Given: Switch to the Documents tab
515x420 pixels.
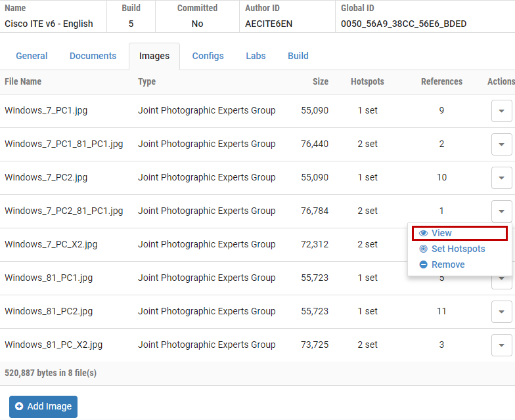Looking at the screenshot, I should coord(93,56).
